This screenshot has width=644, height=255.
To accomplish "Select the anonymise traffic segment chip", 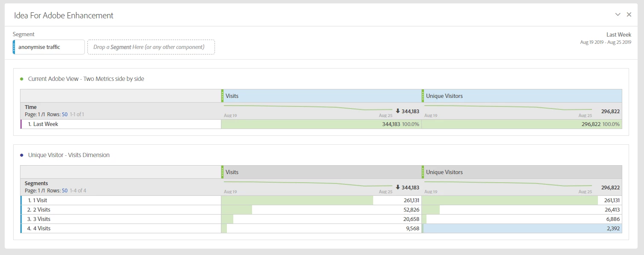I will click(49, 47).
